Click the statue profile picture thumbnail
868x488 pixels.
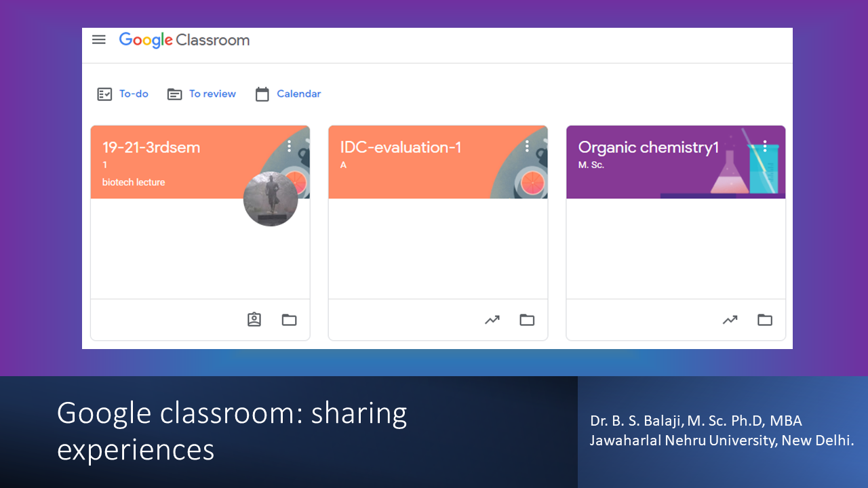271,199
